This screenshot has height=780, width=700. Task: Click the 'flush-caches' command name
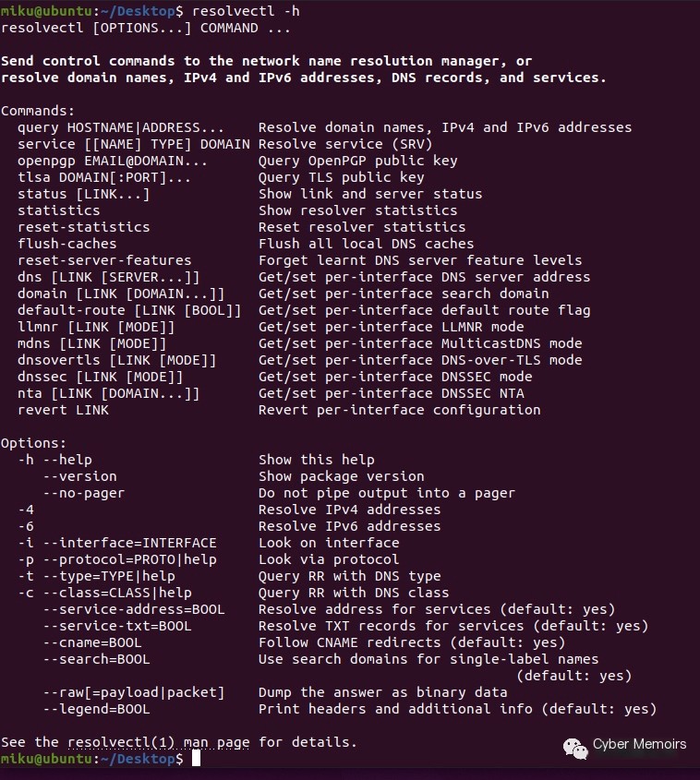click(x=67, y=244)
